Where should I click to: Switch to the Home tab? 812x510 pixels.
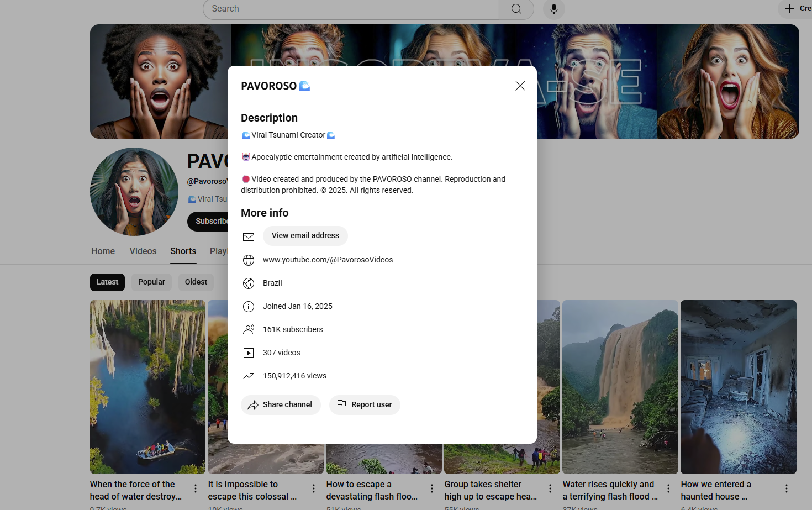tap(103, 251)
